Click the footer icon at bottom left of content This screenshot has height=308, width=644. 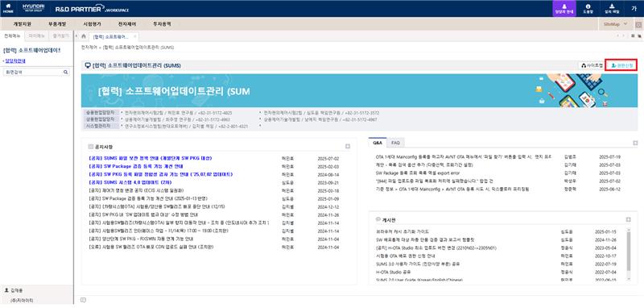(84, 300)
